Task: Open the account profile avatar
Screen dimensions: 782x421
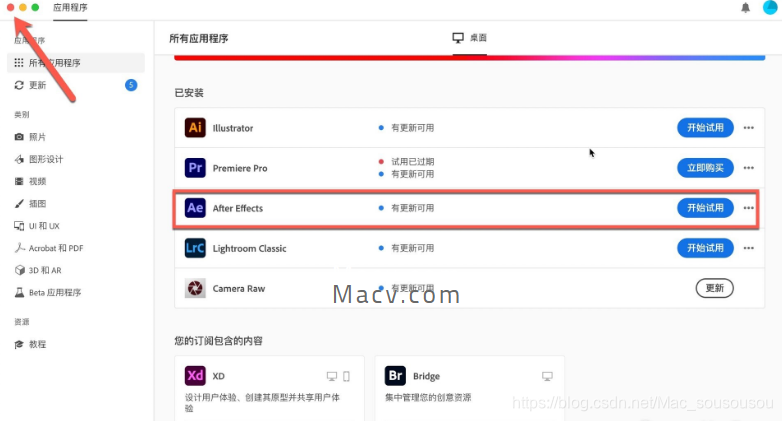Action: pyautogui.click(x=771, y=7)
